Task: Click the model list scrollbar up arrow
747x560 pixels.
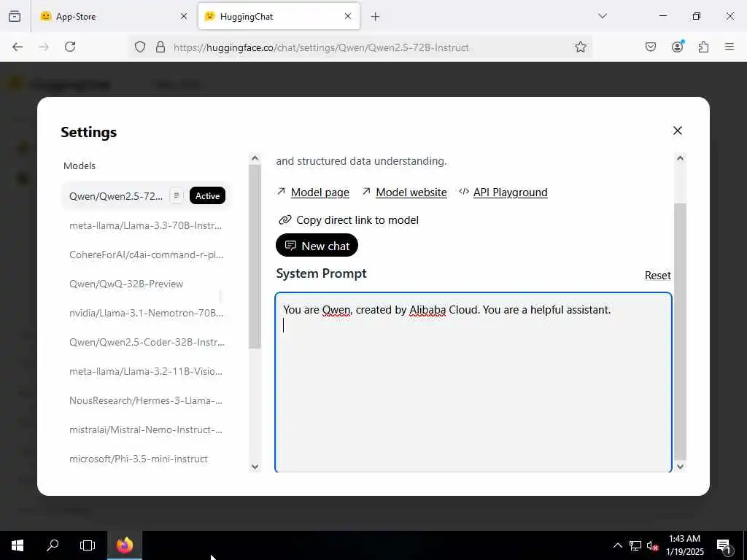Action: [255, 158]
